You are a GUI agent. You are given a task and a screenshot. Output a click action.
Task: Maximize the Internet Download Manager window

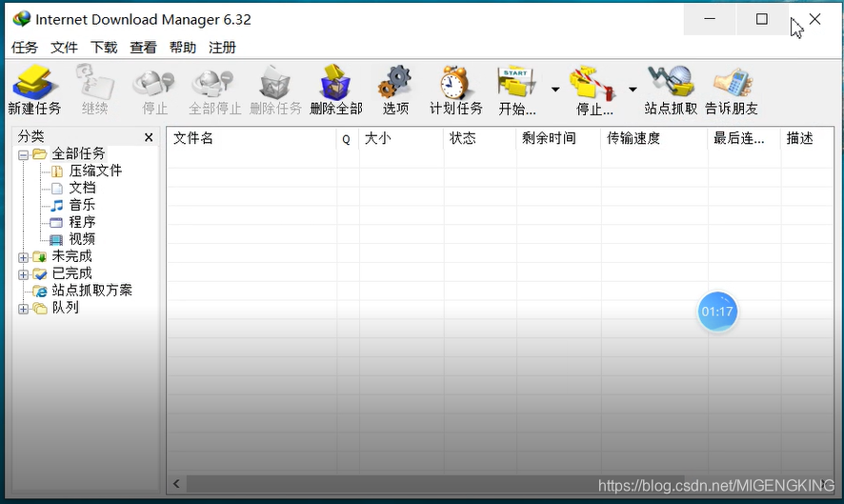coord(762,19)
